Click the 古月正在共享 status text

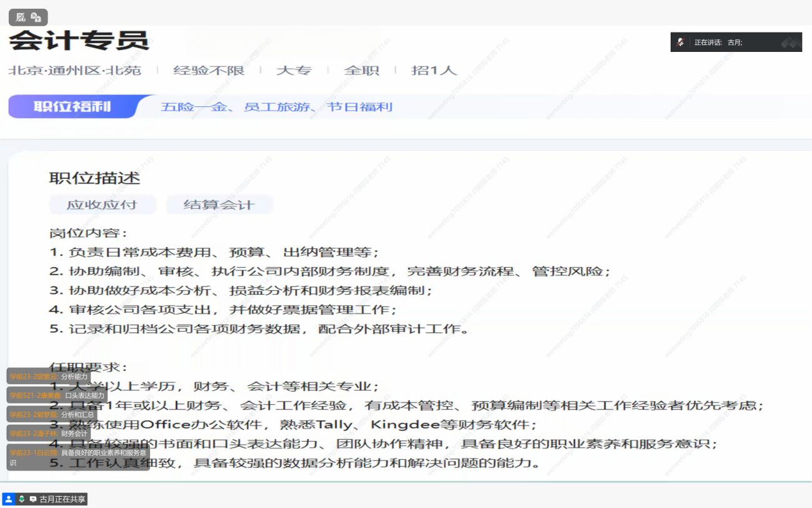[x=62, y=499]
